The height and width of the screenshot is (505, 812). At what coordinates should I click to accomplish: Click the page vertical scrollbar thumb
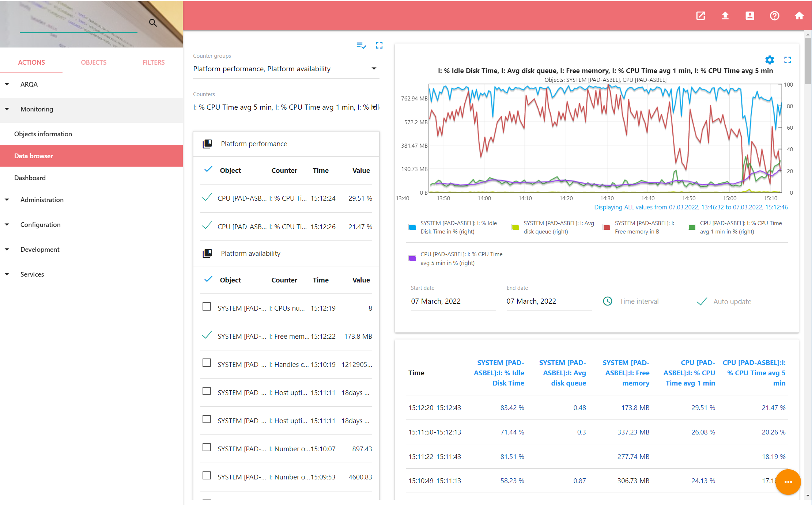(808, 60)
